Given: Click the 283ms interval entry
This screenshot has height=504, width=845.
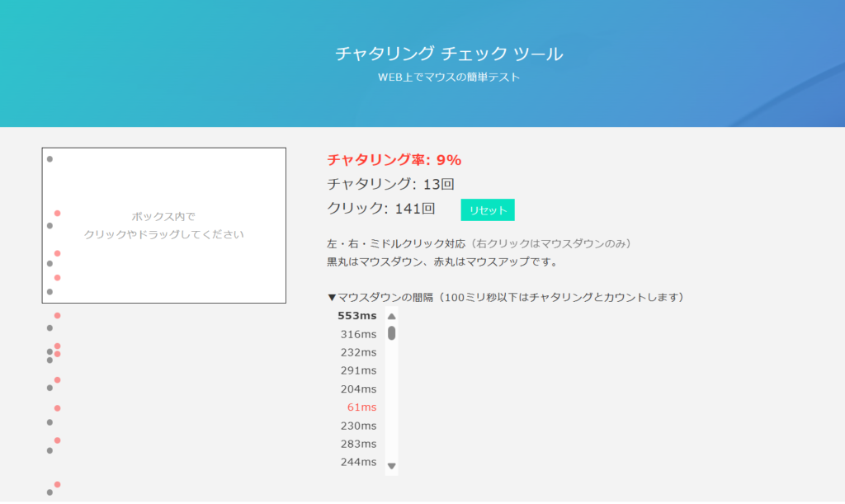Looking at the screenshot, I should [358, 444].
